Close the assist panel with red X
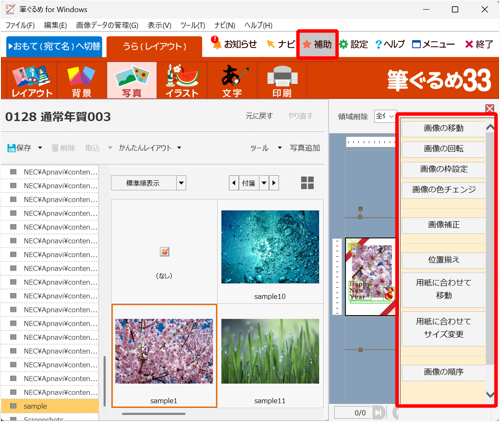This screenshot has height=422, width=500. pos(490,108)
